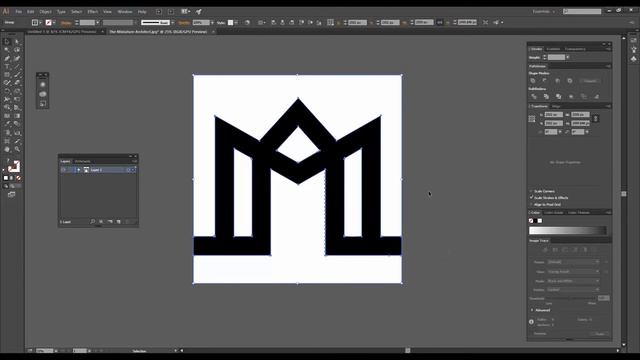Select the Selection tool arrow
The width and height of the screenshot is (640, 360).
(7, 41)
